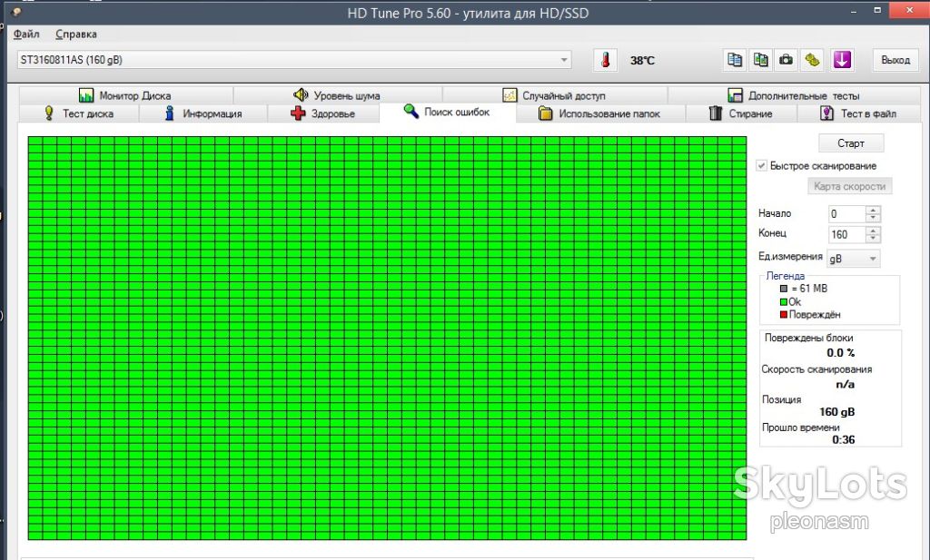Click the Карта скорости button
The image size is (930, 560).
[x=849, y=186]
